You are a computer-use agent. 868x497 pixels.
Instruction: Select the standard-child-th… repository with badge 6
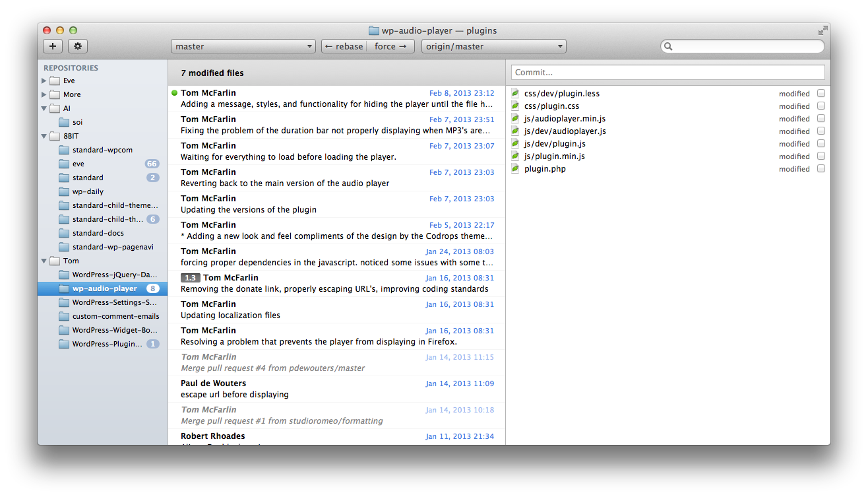click(102, 219)
